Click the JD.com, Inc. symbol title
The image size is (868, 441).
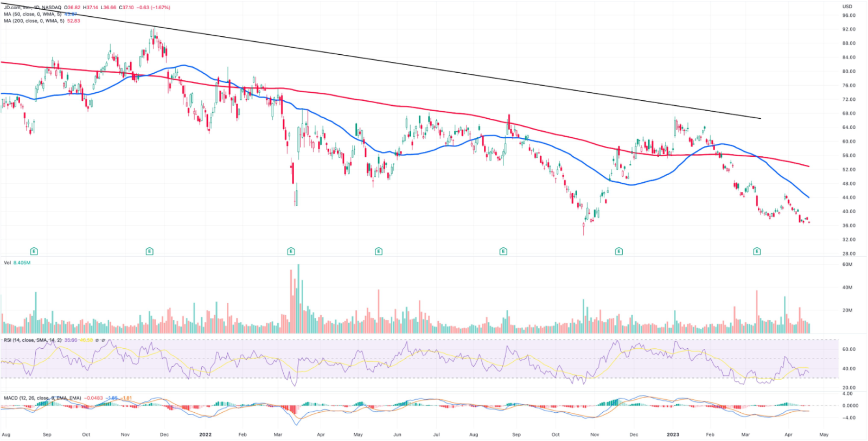18,8
